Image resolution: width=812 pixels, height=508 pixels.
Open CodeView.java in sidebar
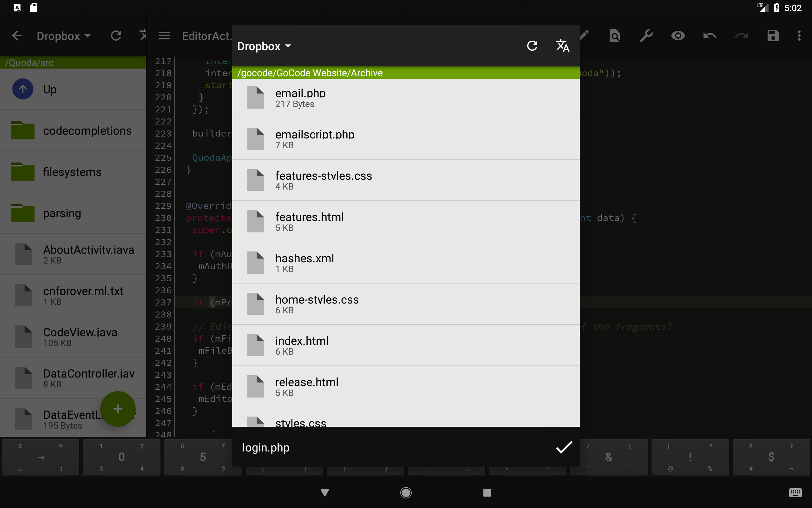pyautogui.click(x=73, y=337)
